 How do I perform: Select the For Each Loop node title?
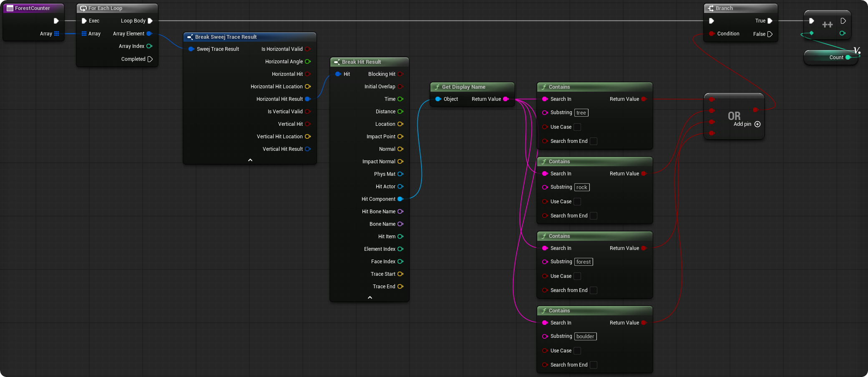coord(105,8)
